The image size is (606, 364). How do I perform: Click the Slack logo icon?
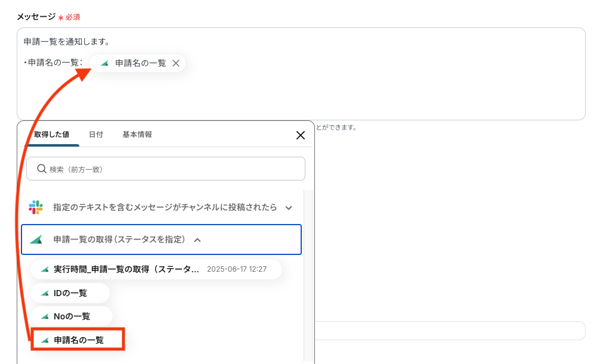36,207
